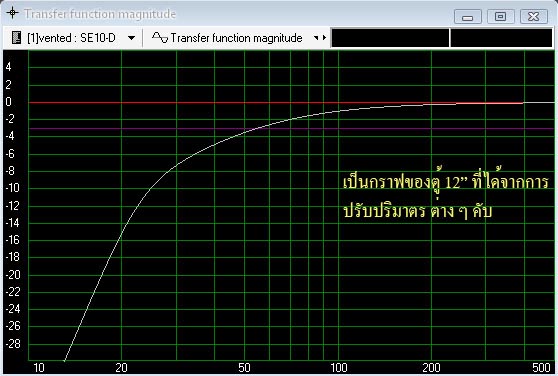Click the -10 label on magnitude axis
558x376 pixels.
(12, 188)
